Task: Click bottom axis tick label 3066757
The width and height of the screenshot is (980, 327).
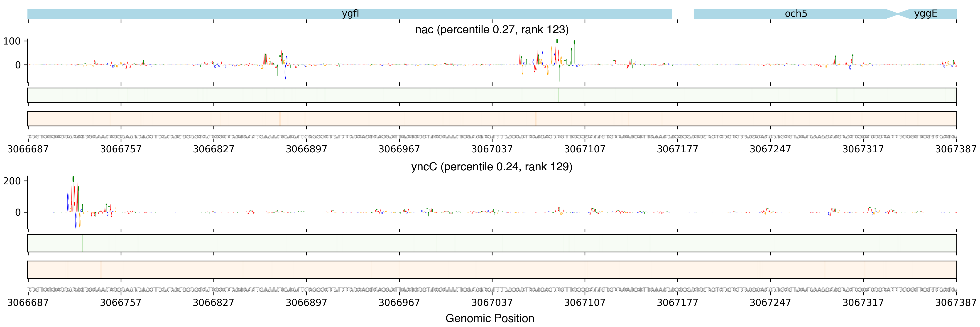Action: pos(121,303)
